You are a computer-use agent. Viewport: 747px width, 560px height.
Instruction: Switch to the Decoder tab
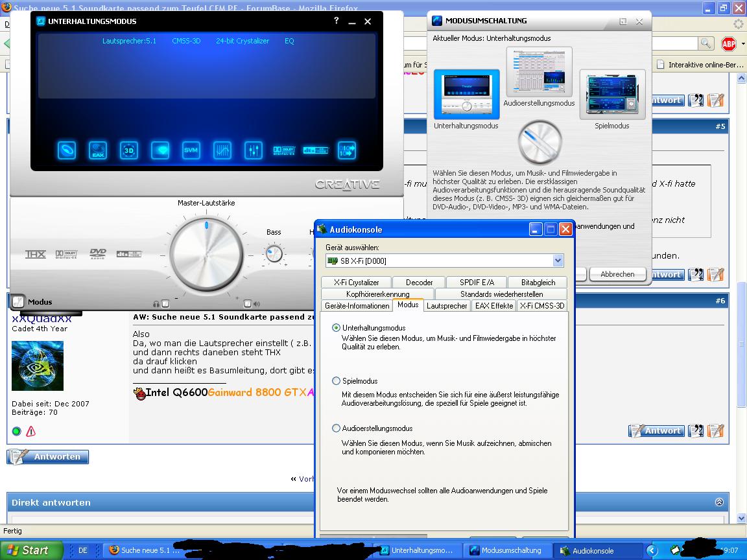coord(420,282)
